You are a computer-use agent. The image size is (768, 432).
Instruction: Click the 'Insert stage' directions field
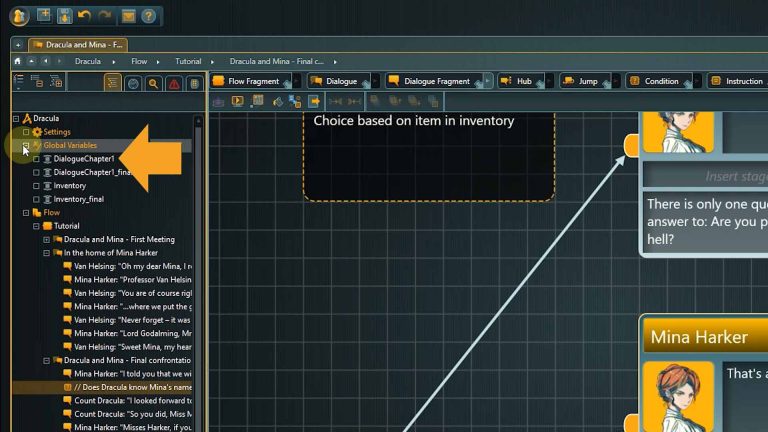(705, 176)
